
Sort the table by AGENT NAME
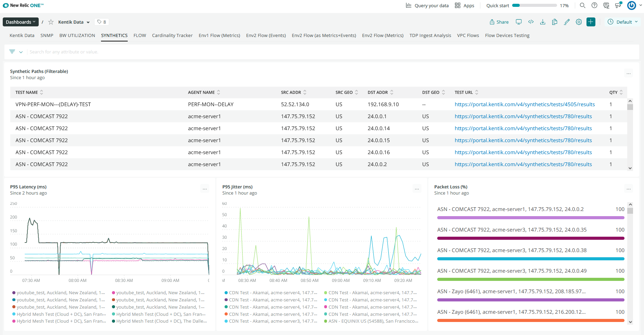204,92
